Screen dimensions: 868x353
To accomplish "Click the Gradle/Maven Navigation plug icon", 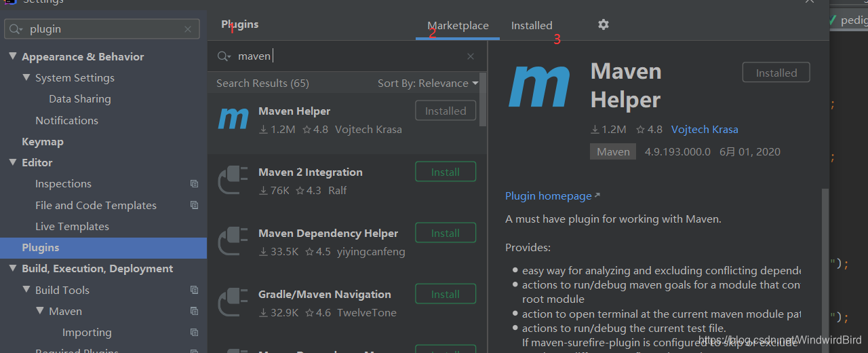I will click(x=233, y=302).
